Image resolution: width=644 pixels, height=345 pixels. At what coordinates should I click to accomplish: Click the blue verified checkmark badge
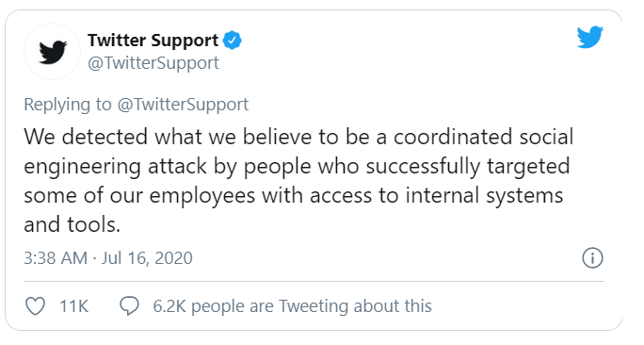[x=232, y=41]
